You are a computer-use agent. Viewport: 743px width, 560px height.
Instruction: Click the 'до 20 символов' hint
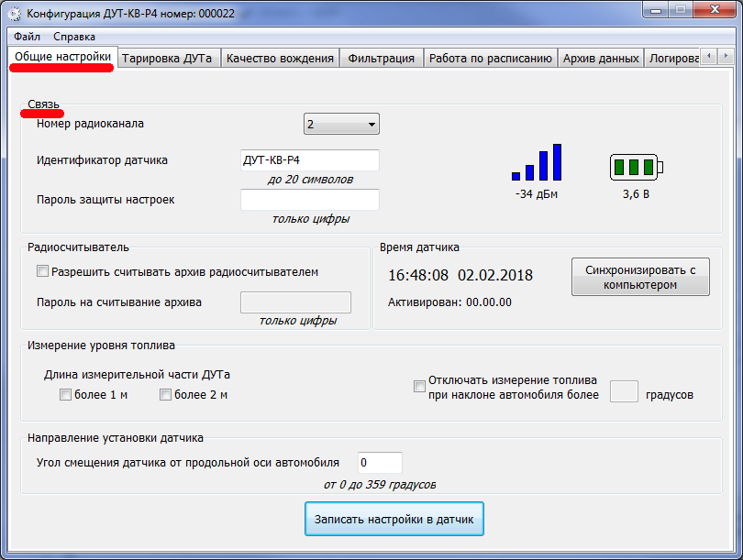[x=310, y=180]
